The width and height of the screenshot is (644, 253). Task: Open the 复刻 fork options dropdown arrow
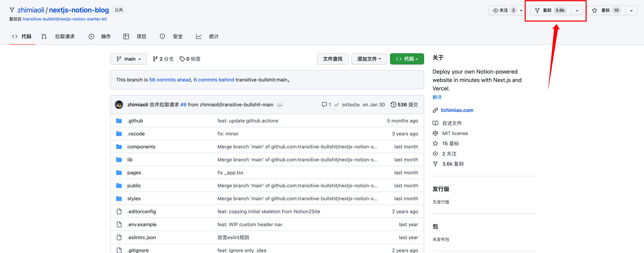[577, 11]
